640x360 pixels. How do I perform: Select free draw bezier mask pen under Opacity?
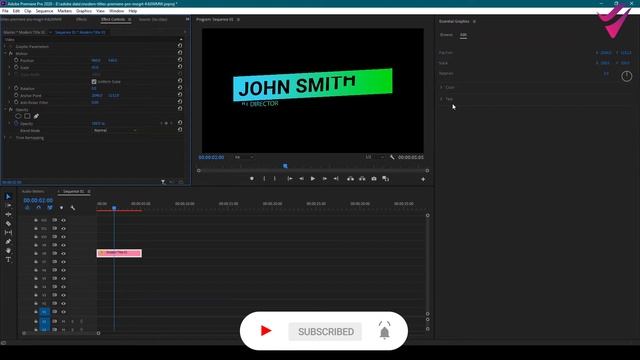point(36,116)
